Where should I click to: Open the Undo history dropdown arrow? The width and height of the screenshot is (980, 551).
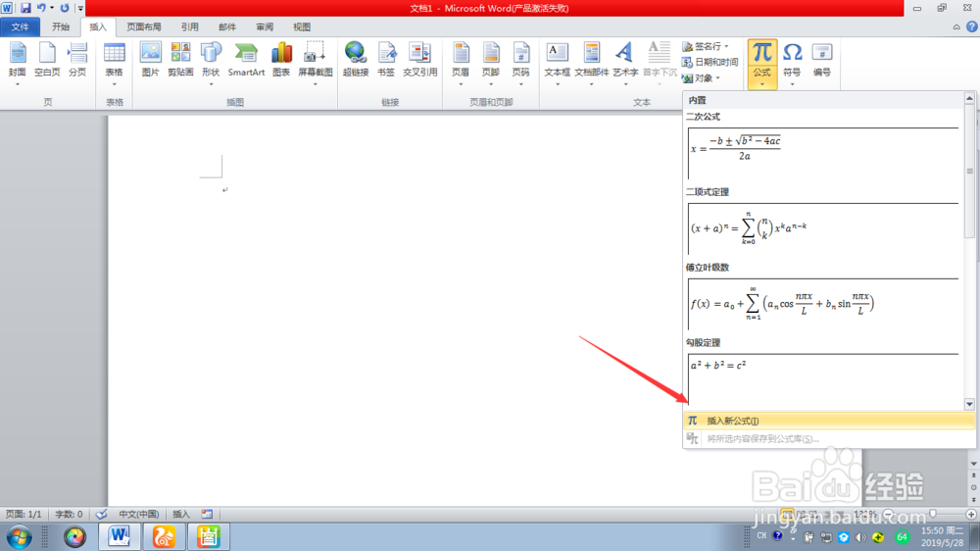[52, 8]
